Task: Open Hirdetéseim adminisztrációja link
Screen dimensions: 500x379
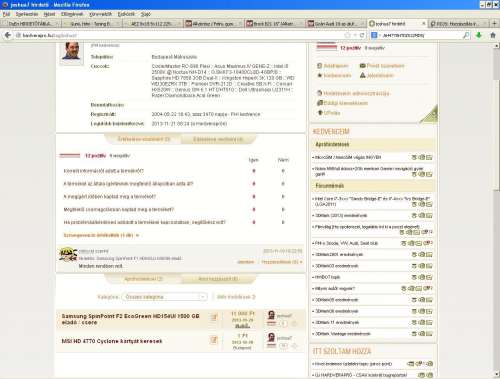Action: (x=356, y=93)
